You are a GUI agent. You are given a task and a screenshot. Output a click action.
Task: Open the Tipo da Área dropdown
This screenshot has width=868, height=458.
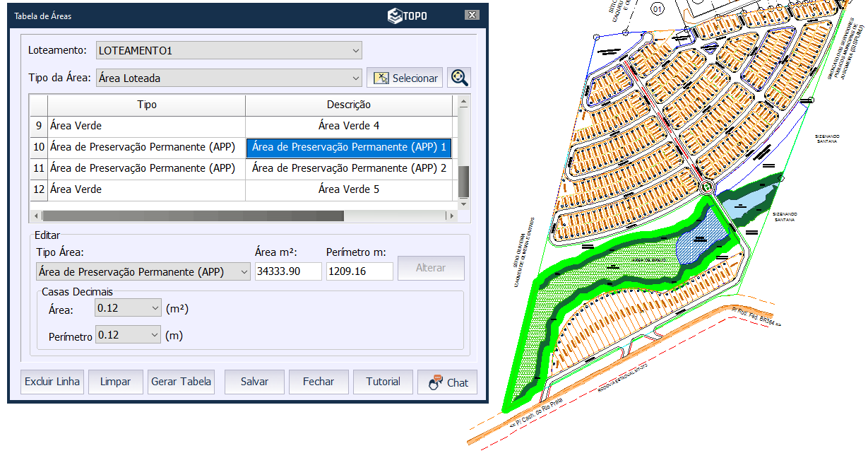355,78
